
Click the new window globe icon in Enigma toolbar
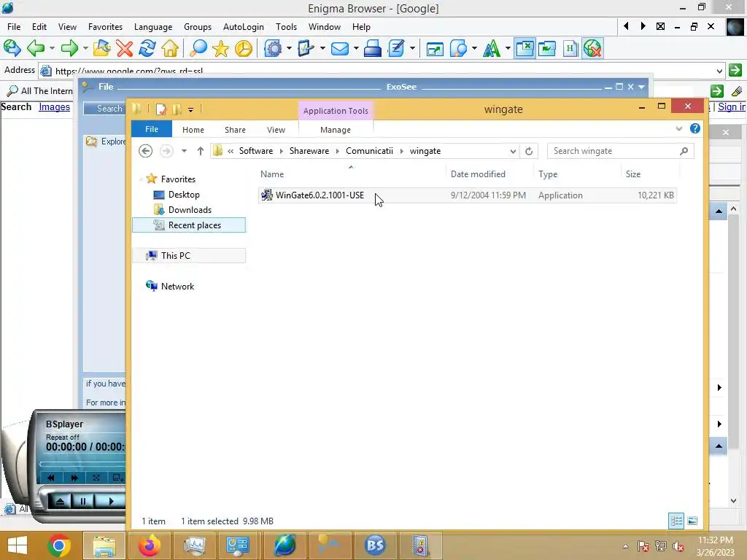click(x=12, y=48)
